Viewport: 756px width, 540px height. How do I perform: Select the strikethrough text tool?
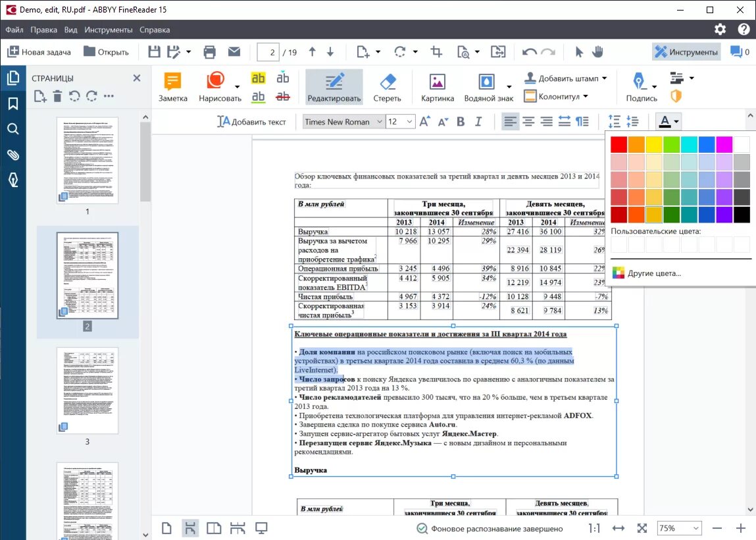(282, 97)
